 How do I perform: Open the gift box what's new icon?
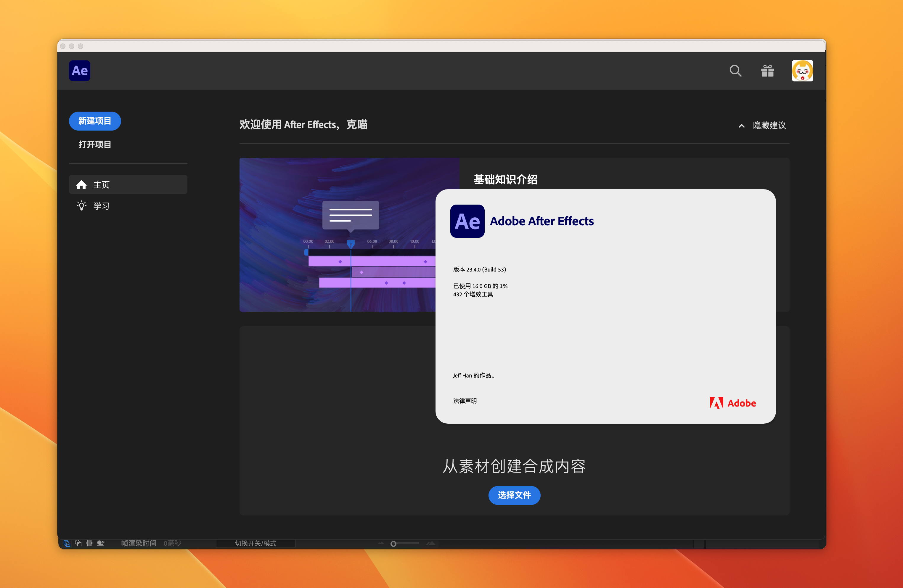click(x=767, y=71)
